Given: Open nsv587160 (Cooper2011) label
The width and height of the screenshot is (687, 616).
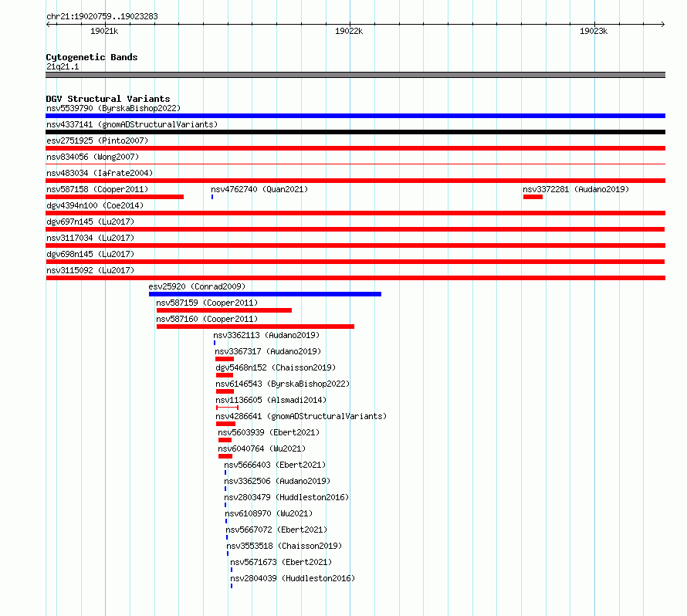Looking at the screenshot, I should tap(207, 319).
